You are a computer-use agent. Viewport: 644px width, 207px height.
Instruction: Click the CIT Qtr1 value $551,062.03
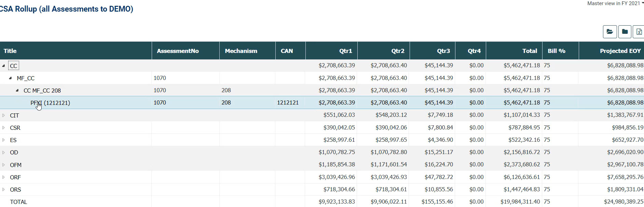pyautogui.click(x=339, y=115)
